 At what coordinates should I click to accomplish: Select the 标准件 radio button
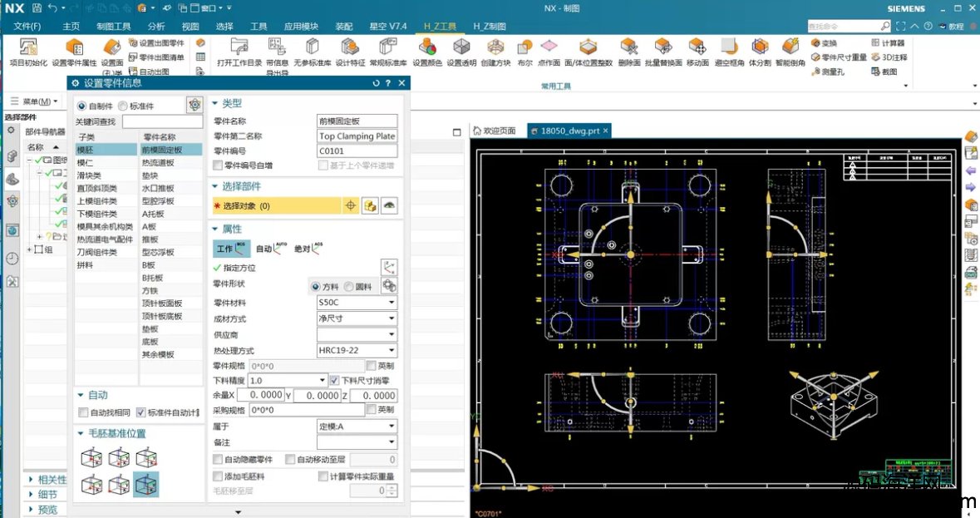click(122, 106)
